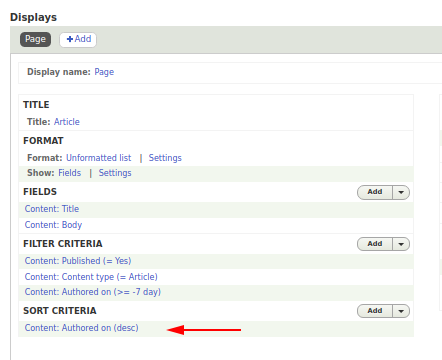
Task: Add a new filter criterion
Action: (375, 244)
